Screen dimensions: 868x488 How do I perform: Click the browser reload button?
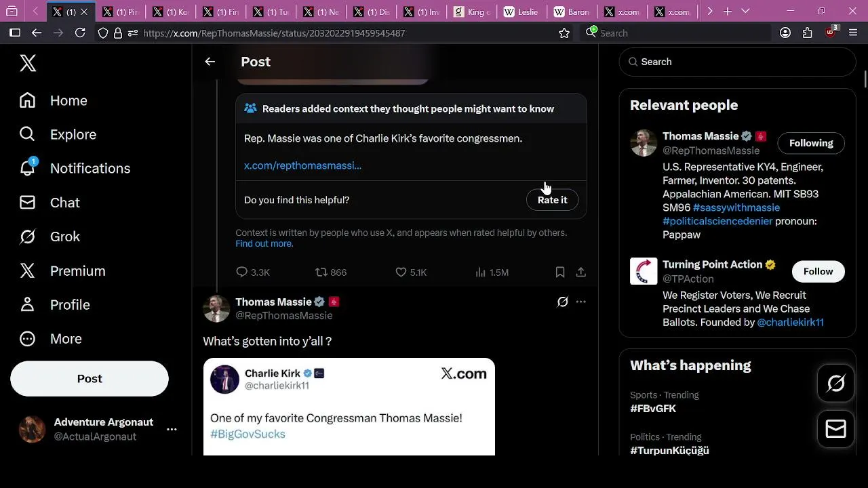(80, 33)
